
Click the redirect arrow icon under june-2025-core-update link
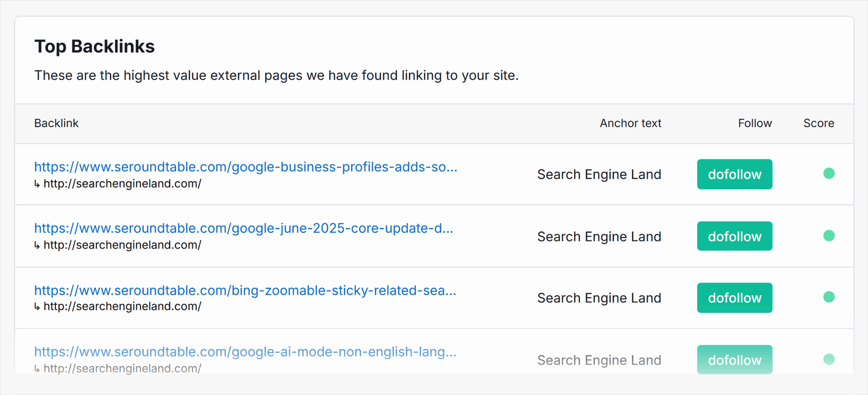click(x=37, y=246)
